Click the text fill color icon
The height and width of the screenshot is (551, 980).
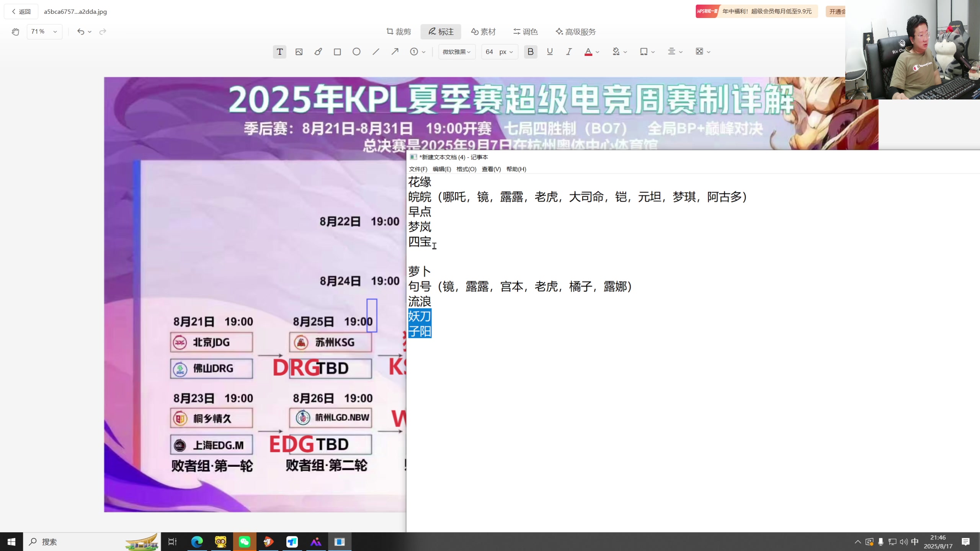coord(616,52)
